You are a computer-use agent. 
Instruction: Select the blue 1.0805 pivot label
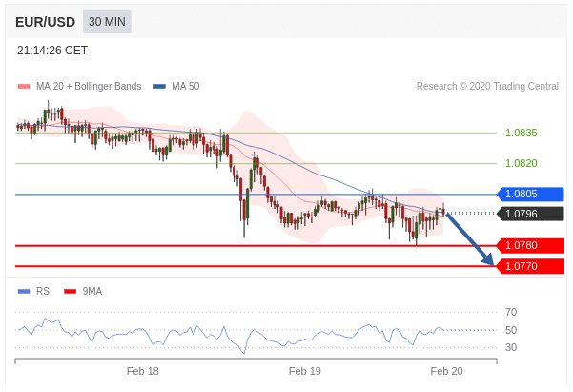530,194
